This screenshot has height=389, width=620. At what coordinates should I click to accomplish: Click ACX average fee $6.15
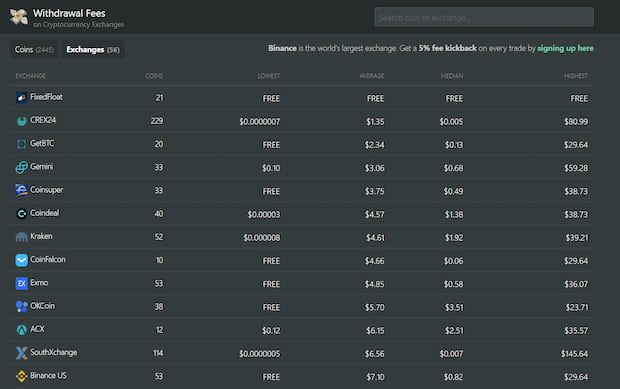pos(375,330)
